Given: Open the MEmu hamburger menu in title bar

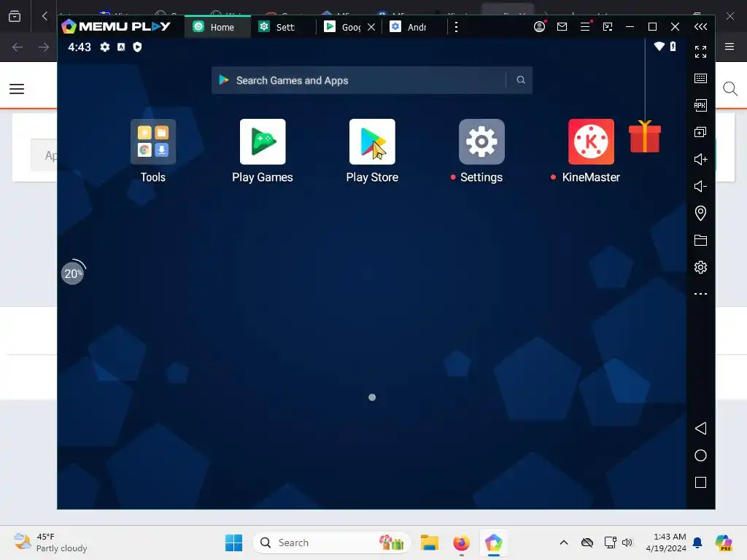Looking at the screenshot, I should [x=585, y=27].
